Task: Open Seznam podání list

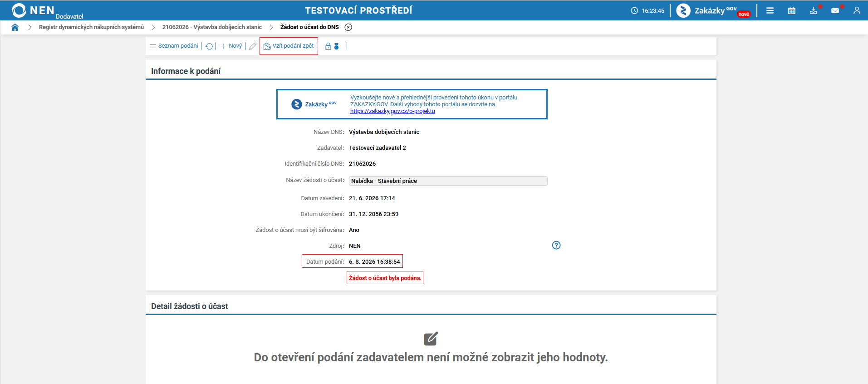Action: point(174,46)
